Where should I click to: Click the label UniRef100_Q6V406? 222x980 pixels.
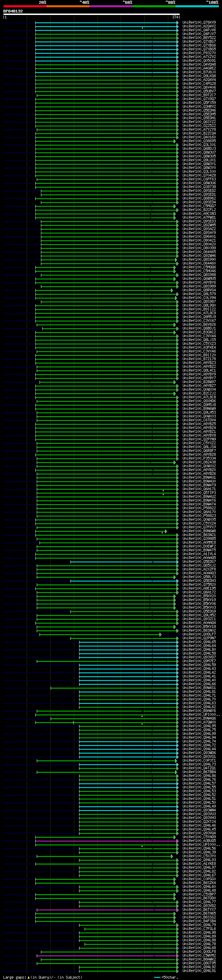tap(199, 88)
